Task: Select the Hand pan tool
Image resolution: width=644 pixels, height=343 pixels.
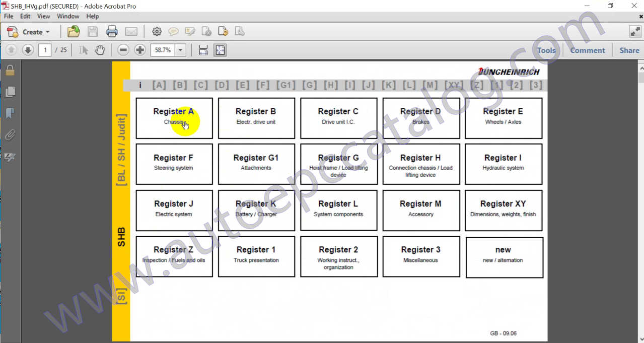Action: (100, 50)
